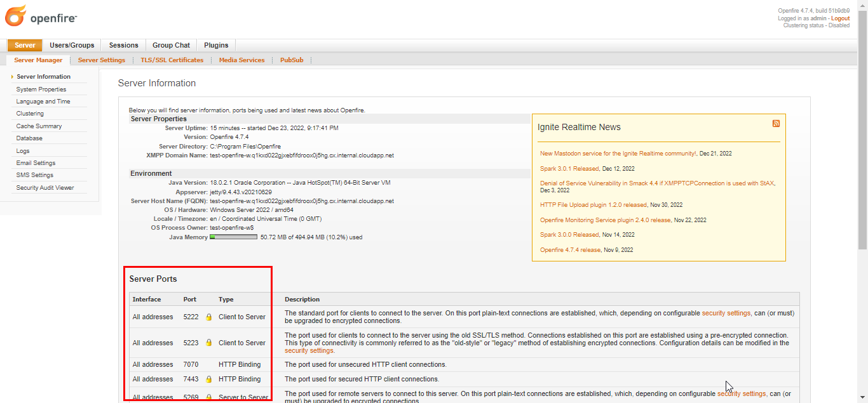Click HTTP Binding type for port 7070
The image size is (868, 403).
[x=240, y=364]
